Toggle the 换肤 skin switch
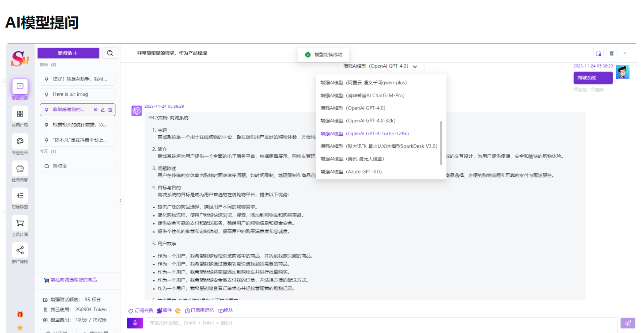The width and height of the screenshot is (644, 333). [225, 311]
